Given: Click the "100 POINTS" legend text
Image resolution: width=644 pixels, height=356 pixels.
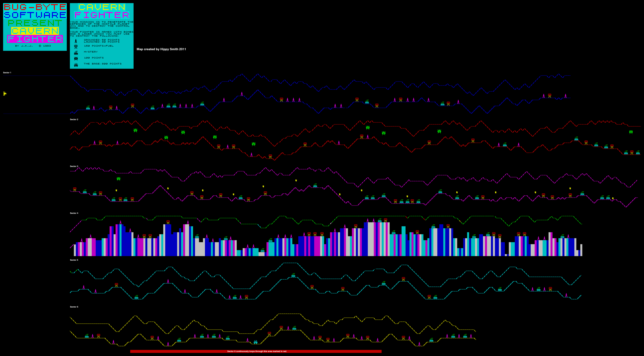Looking at the screenshot, I should click(94, 58).
